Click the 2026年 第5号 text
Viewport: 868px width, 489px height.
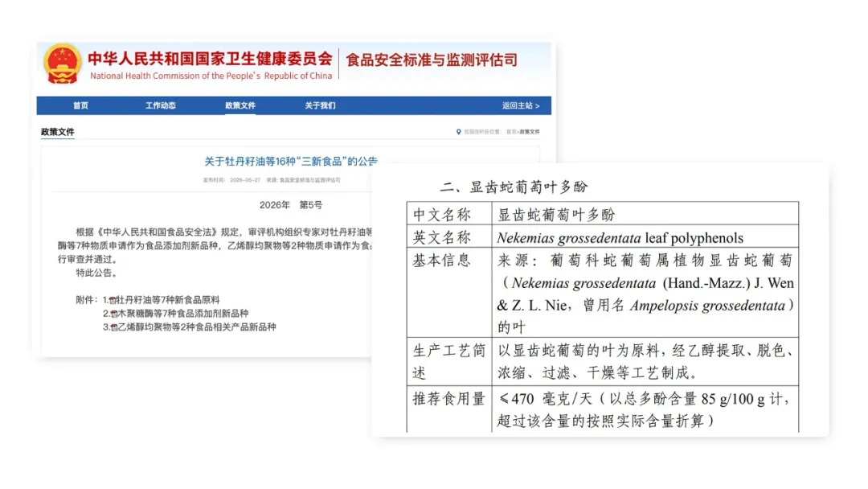291,205
